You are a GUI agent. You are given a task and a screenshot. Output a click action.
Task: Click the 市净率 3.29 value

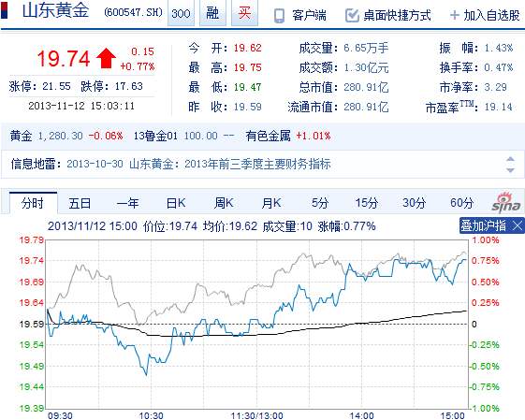495,87
